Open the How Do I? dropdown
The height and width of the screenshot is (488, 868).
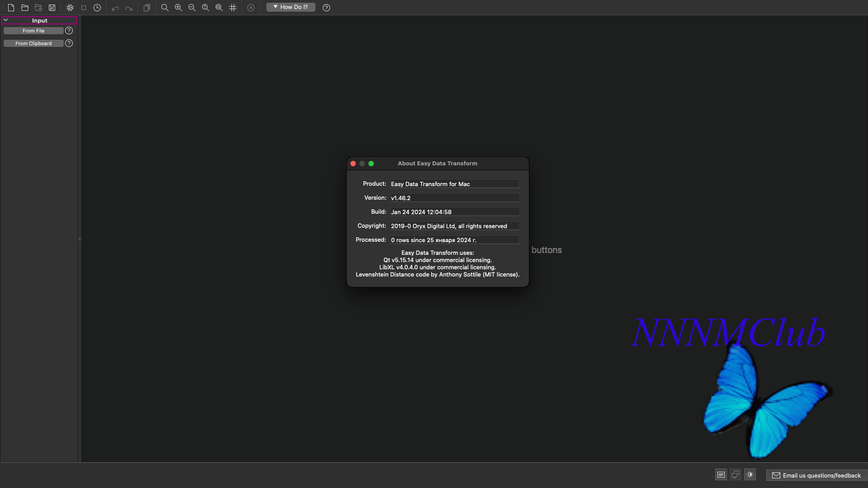point(291,7)
